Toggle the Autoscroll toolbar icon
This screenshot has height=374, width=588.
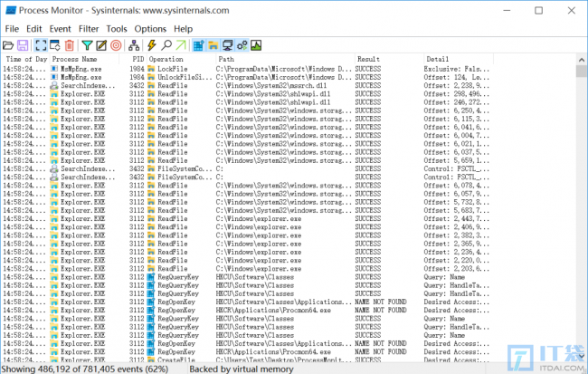pyautogui.click(x=55, y=45)
